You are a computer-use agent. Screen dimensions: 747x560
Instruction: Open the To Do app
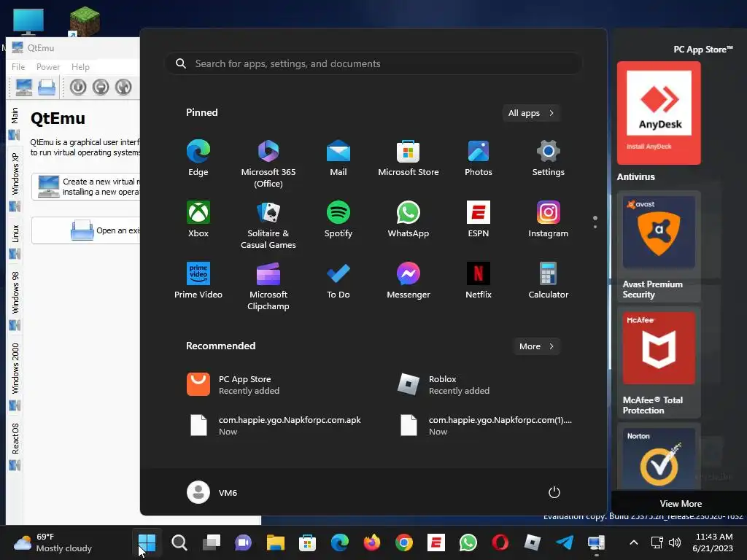[338, 281]
